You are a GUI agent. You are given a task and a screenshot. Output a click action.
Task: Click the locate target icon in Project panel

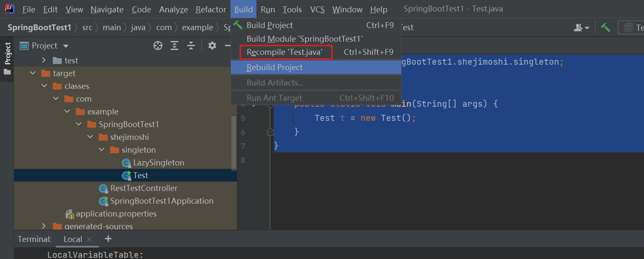[x=158, y=46]
